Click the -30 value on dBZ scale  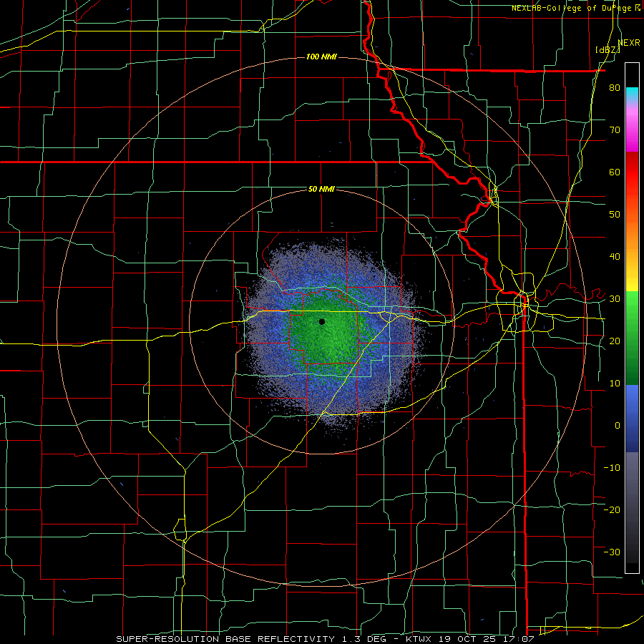click(612, 552)
